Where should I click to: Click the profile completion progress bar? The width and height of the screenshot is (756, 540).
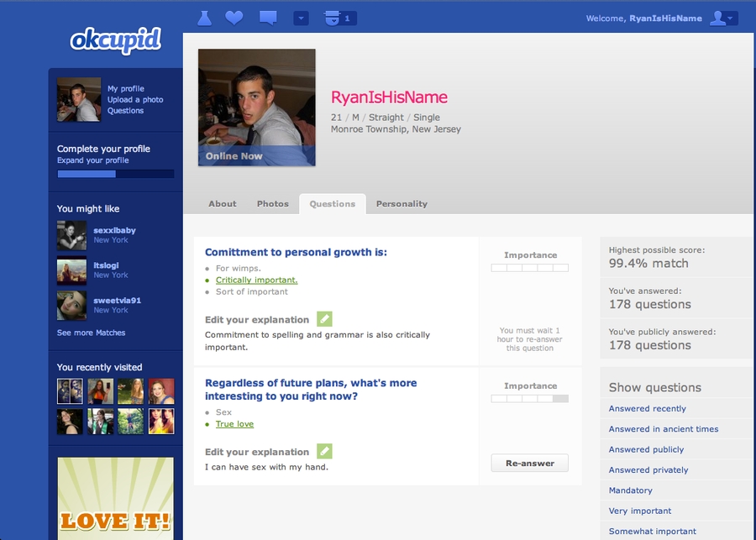pyautogui.click(x=115, y=174)
